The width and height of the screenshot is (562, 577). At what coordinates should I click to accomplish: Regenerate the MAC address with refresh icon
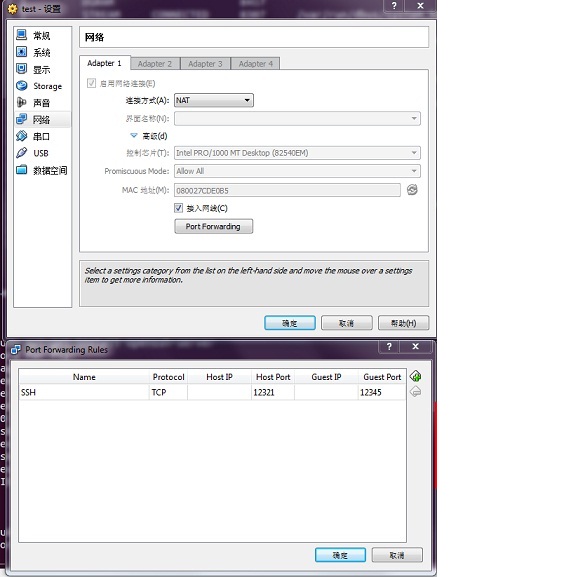pos(412,190)
